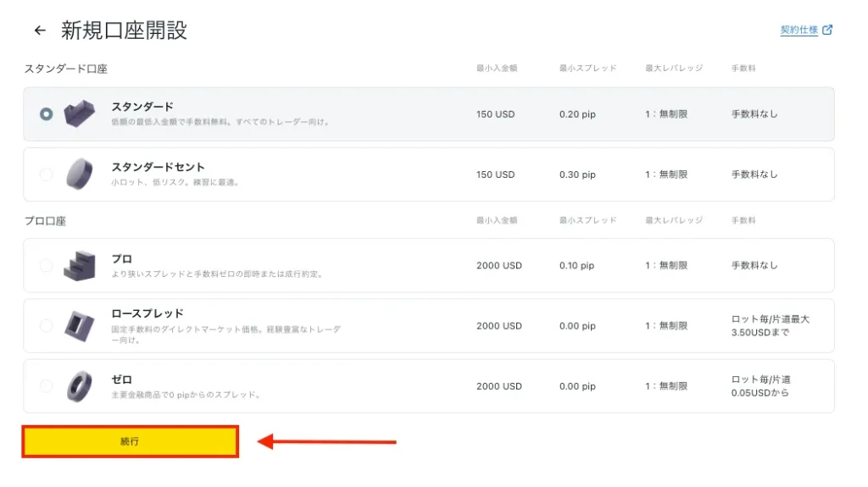Click the ロースプレッド account frame icon
This screenshot has height=487, width=868.
point(79,325)
